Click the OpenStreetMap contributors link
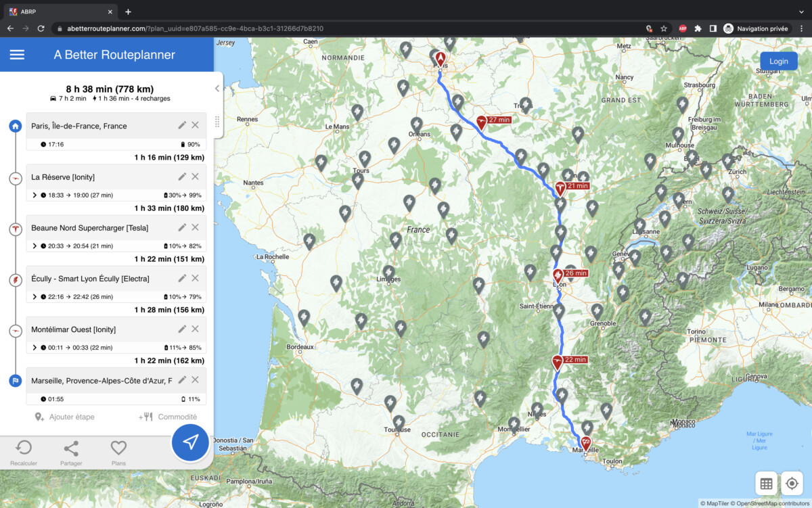Viewport: 812px width, 508px height. pos(769,503)
